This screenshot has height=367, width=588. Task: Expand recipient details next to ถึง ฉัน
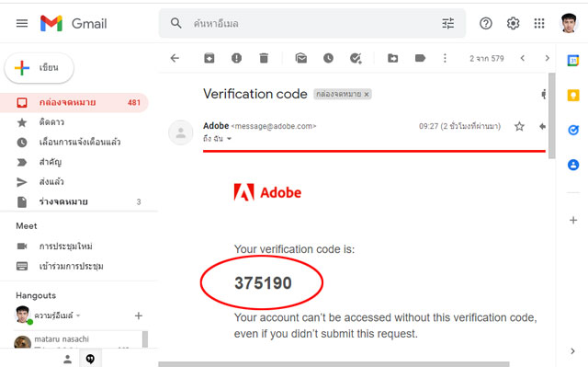point(229,139)
